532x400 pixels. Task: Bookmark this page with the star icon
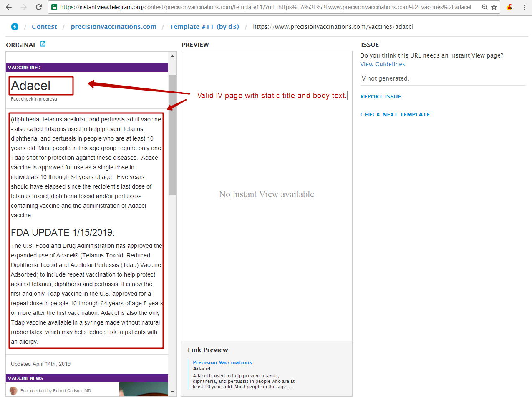pos(494,7)
